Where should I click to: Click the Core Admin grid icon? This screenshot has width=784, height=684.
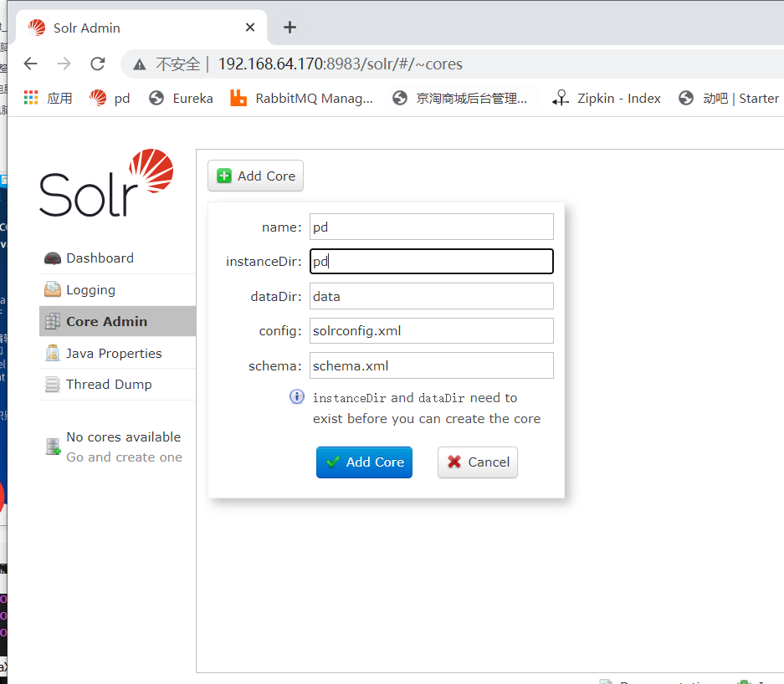(53, 321)
